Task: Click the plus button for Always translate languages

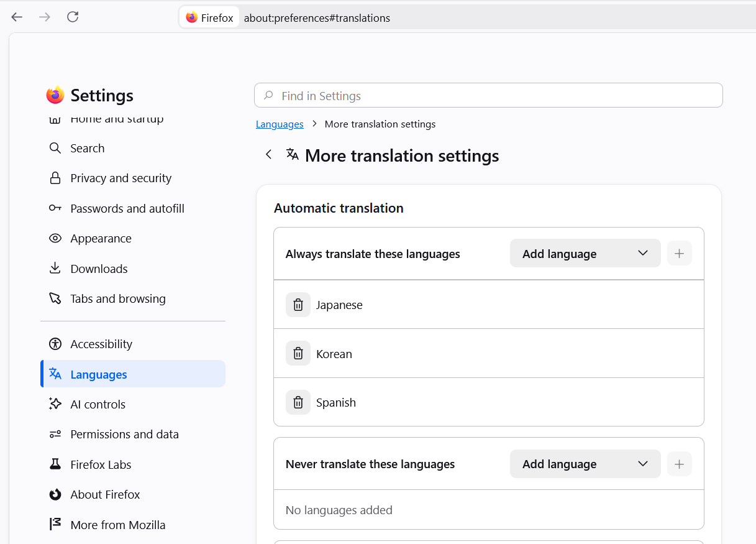Action: (680, 254)
